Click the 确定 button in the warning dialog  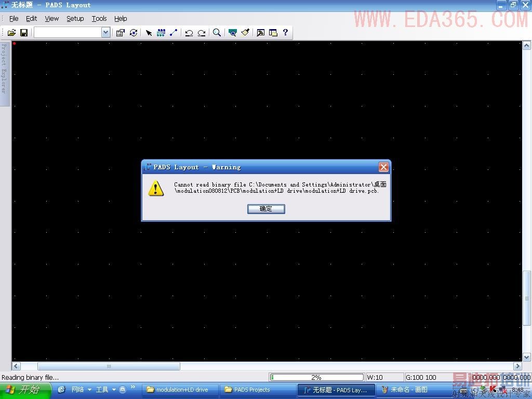(x=266, y=209)
